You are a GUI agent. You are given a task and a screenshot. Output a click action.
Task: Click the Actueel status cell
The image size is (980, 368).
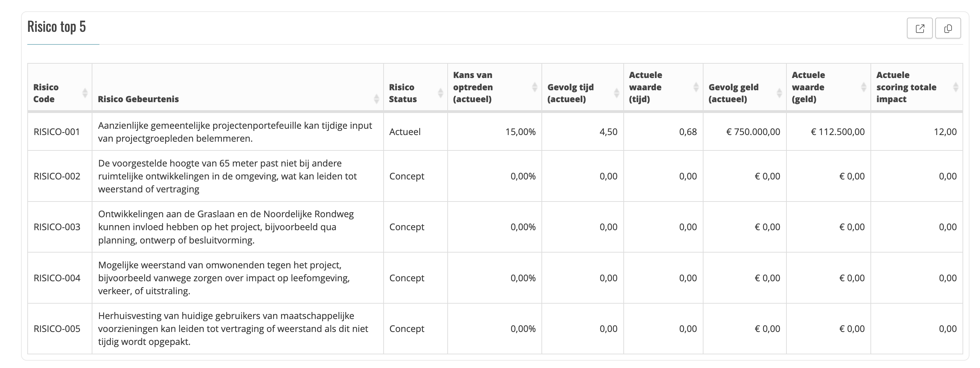tap(405, 132)
